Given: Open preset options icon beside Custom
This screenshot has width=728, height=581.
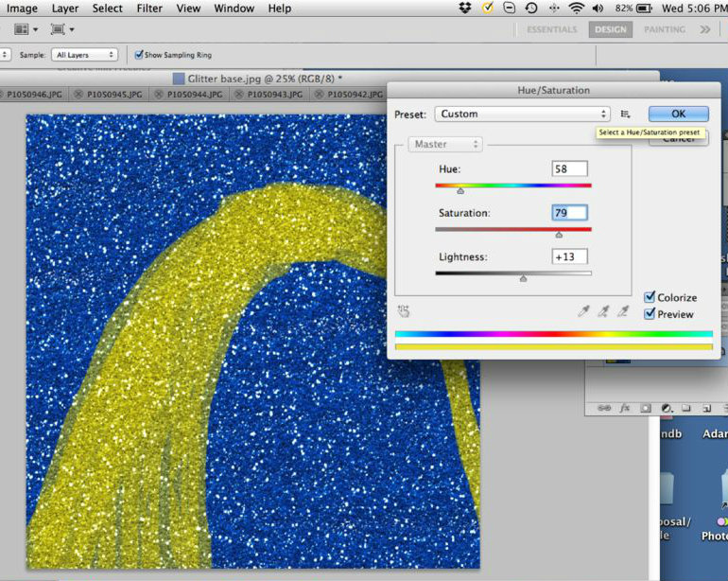Looking at the screenshot, I should pyautogui.click(x=625, y=114).
